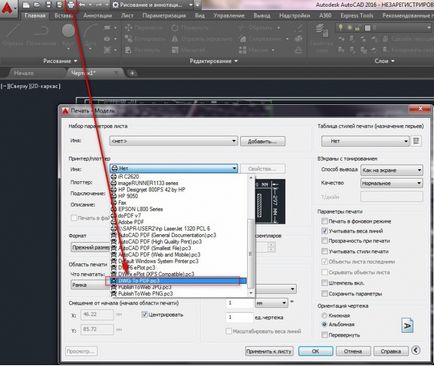Switch to the Параметризация ribbon tab
The height and width of the screenshot is (366, 434).
tap(164, 16)
